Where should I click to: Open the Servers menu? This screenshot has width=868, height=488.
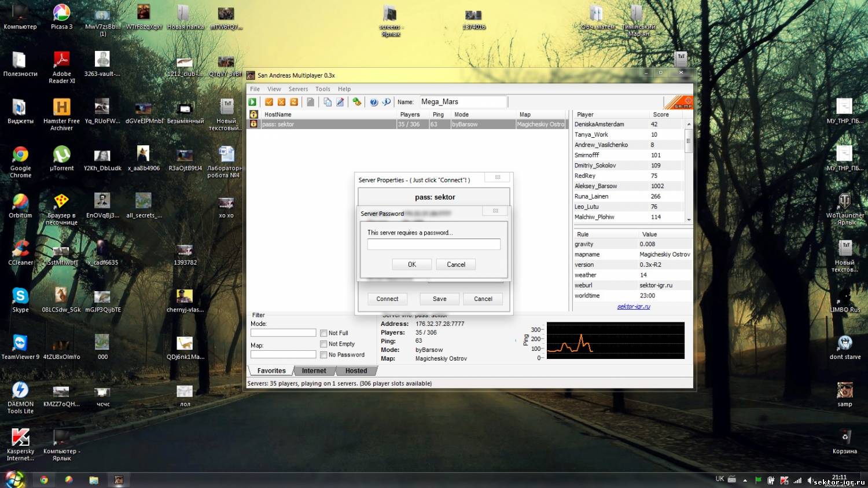coord(298,89)
